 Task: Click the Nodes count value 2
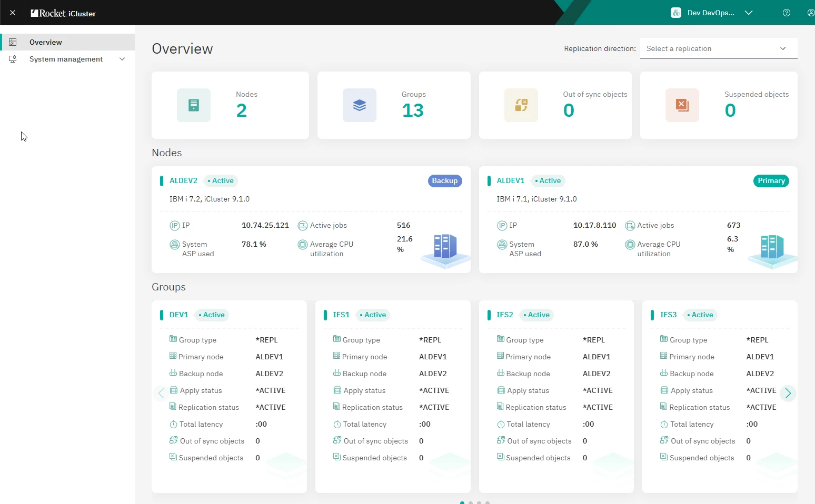pos(242,110)
